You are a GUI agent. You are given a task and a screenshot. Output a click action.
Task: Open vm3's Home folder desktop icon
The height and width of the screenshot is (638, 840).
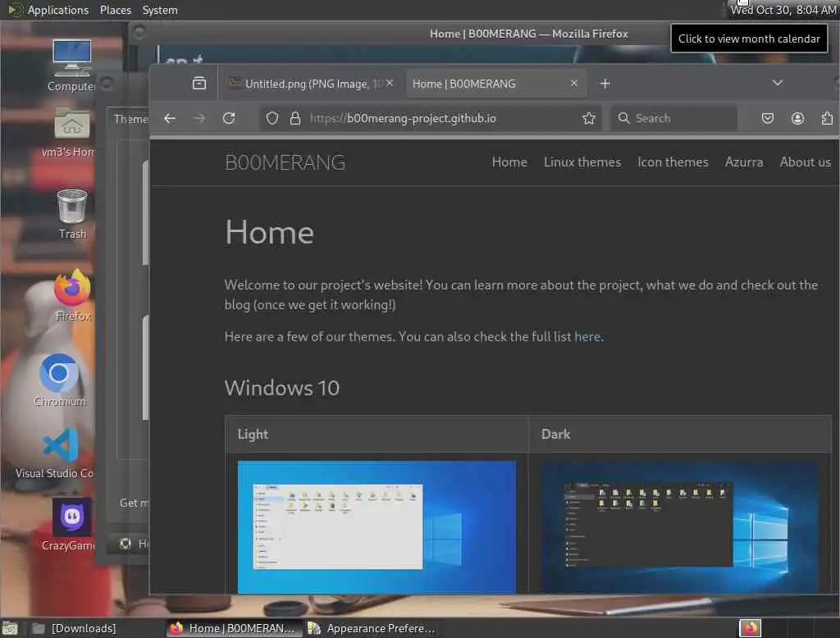(71, 132)
